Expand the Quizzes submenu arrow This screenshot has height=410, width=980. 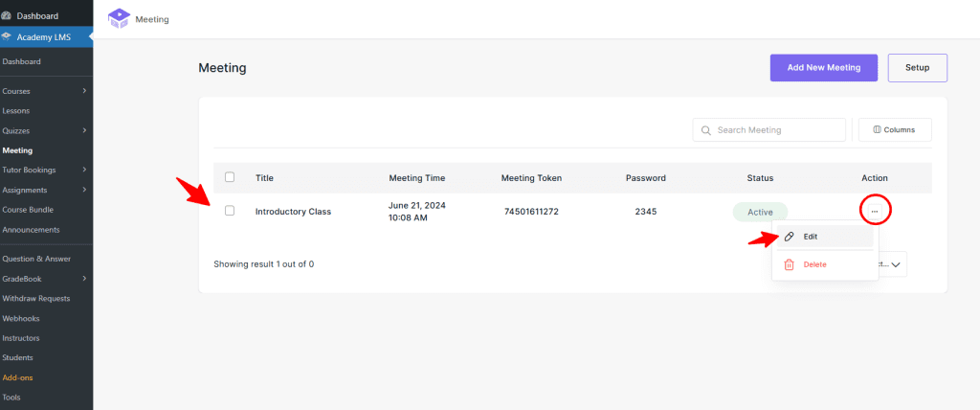[x=84, y=130]
